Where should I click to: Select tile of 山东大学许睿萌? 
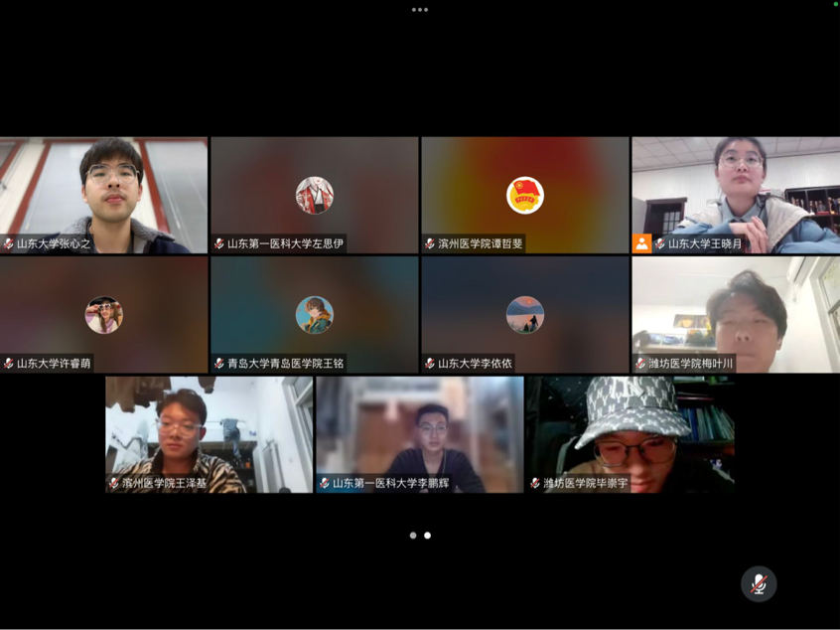coord(104,314)
